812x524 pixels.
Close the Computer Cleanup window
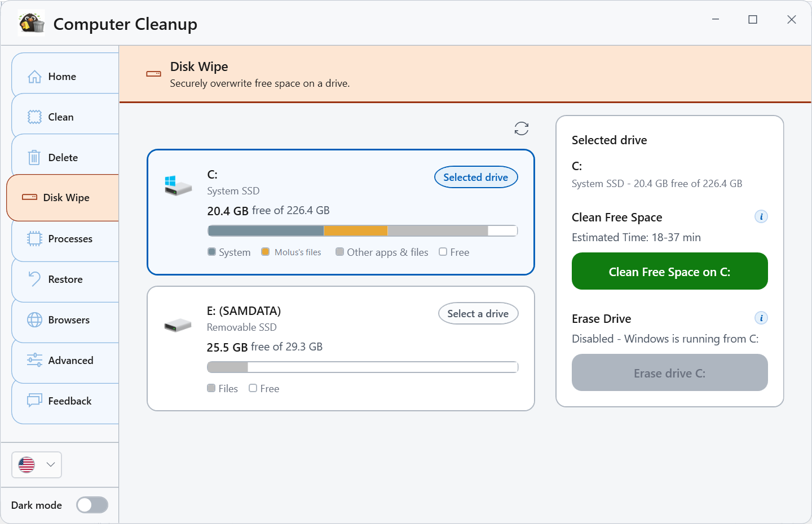click(792, 20)
